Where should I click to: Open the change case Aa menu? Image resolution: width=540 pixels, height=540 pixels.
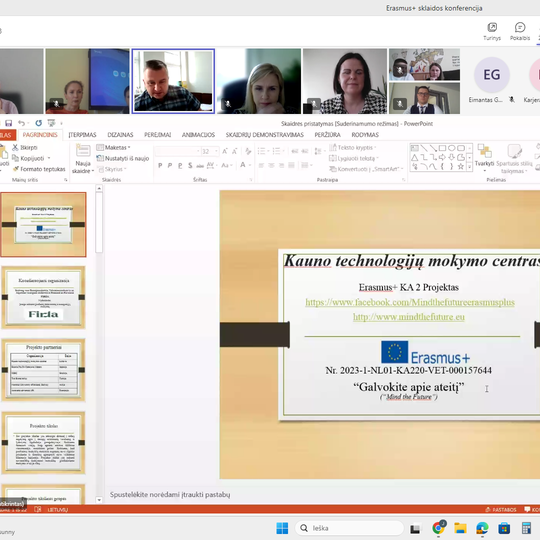pos(226,166)
